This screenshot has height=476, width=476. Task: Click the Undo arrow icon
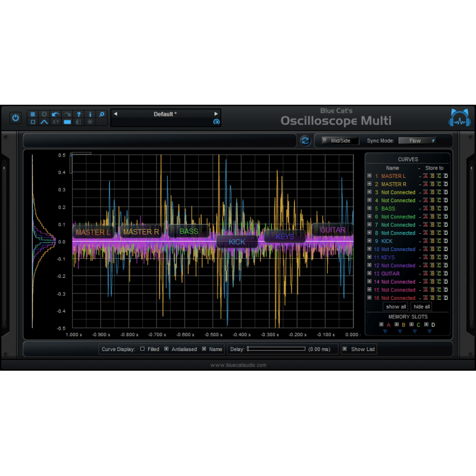tap(55, 114)
